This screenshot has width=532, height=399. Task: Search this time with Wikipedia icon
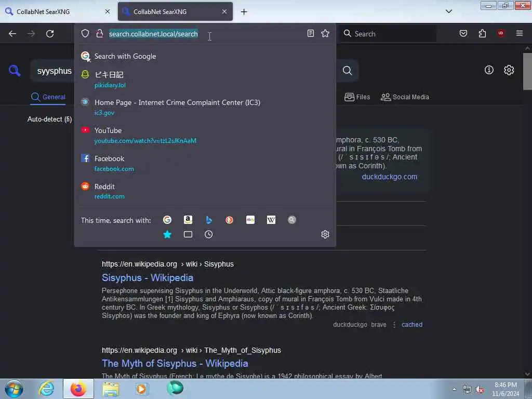coord(271,220)
